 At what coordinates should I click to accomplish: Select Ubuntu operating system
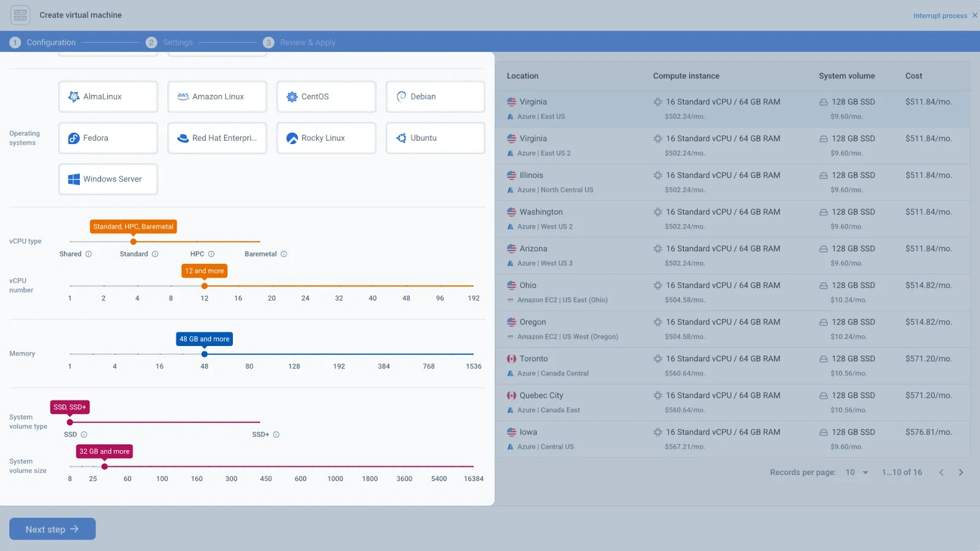click(435, 138)
